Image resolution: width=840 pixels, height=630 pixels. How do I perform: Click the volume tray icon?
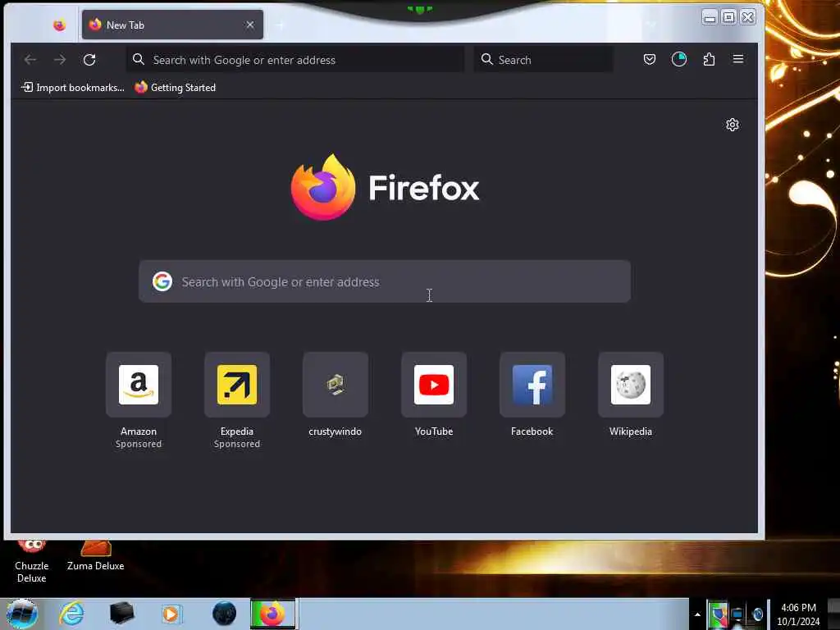[757, 614]
